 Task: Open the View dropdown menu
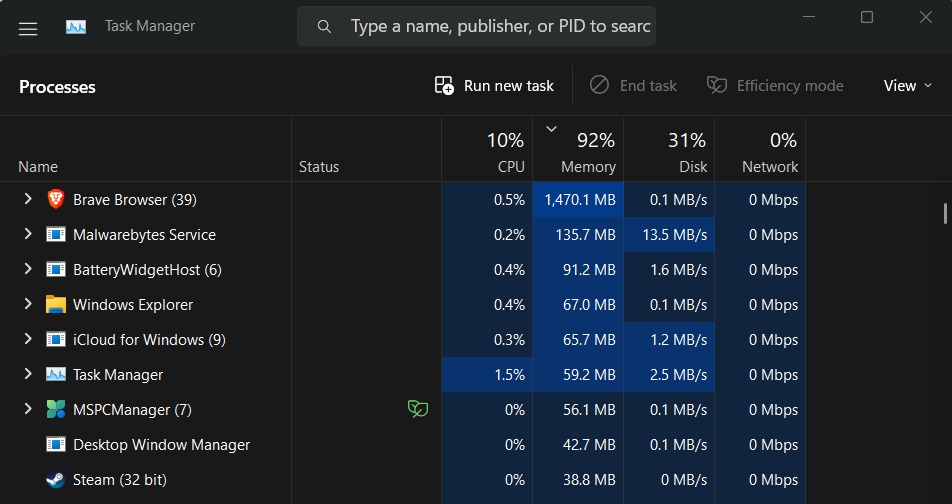(909, 86)
